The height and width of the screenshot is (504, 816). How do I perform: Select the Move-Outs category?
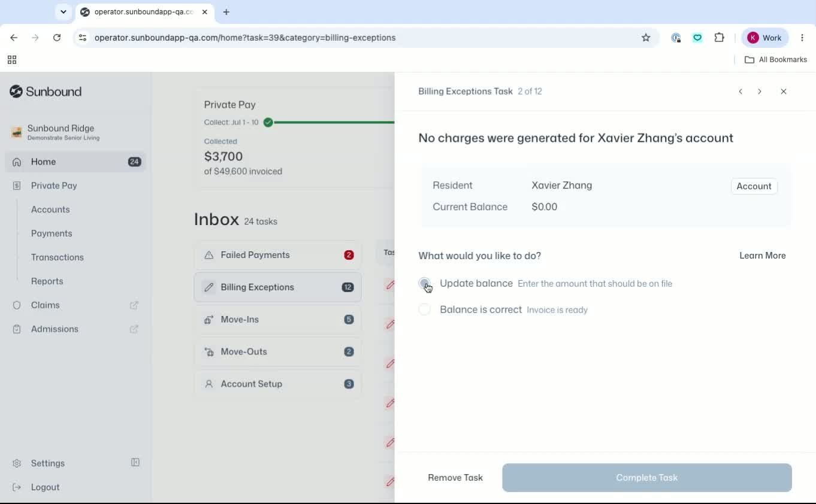click(x=277, y=352)
